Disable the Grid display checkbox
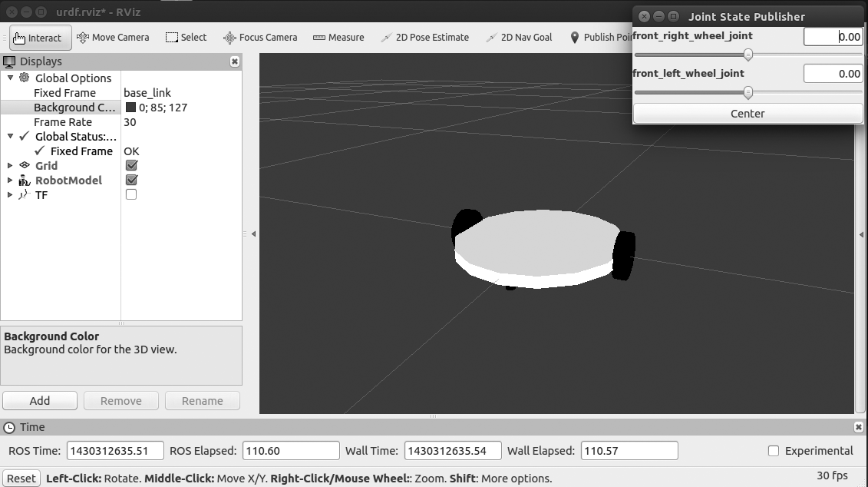The image size is (868, 487). (131, 165)
